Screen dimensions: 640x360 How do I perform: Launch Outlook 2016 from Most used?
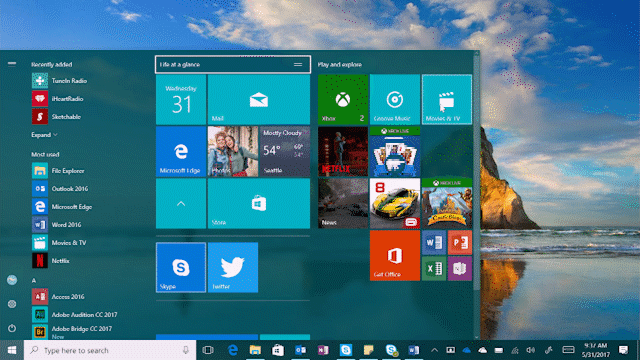pyautogui.click(x=60, y=189)
